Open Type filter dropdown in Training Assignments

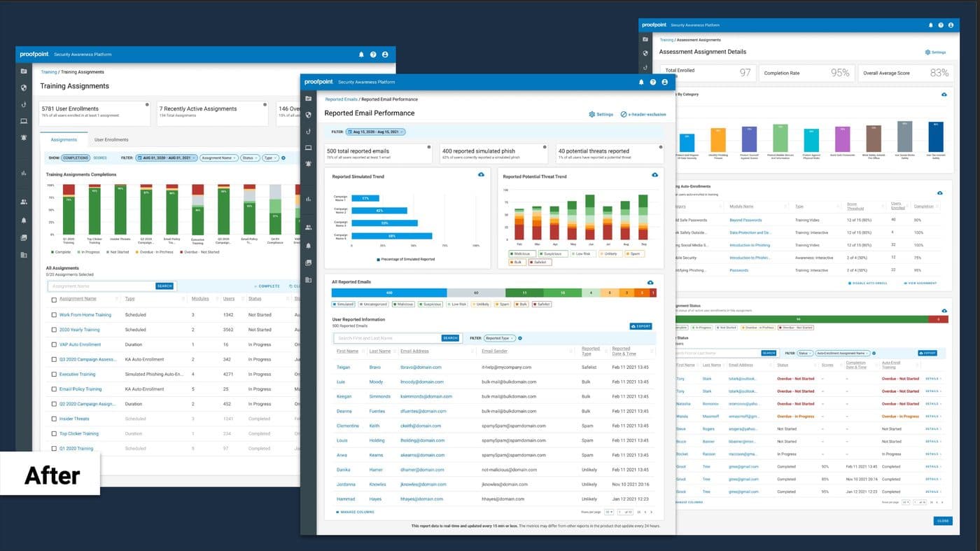click(x=270, y=158)
